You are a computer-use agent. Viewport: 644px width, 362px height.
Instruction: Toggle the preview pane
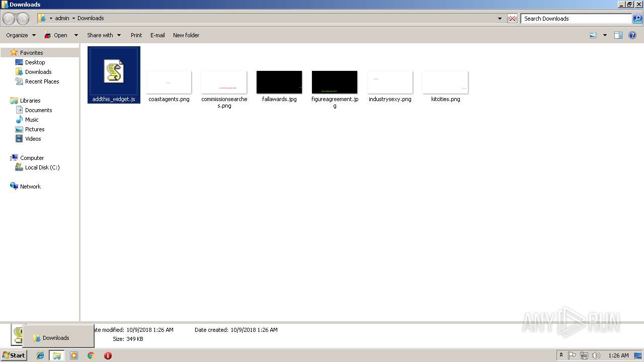(x=618, y=35)
